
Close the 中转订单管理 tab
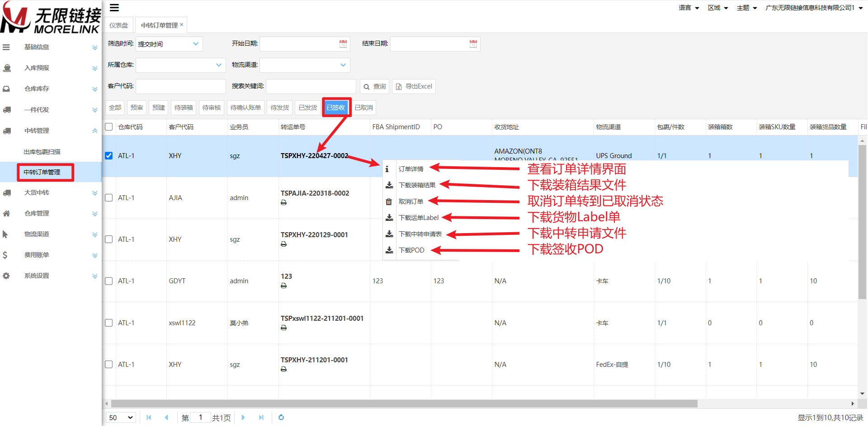coord(182,25)
